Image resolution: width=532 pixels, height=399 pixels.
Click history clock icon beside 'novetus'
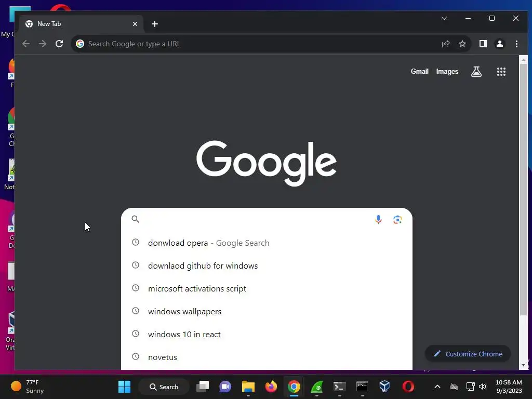136,356
